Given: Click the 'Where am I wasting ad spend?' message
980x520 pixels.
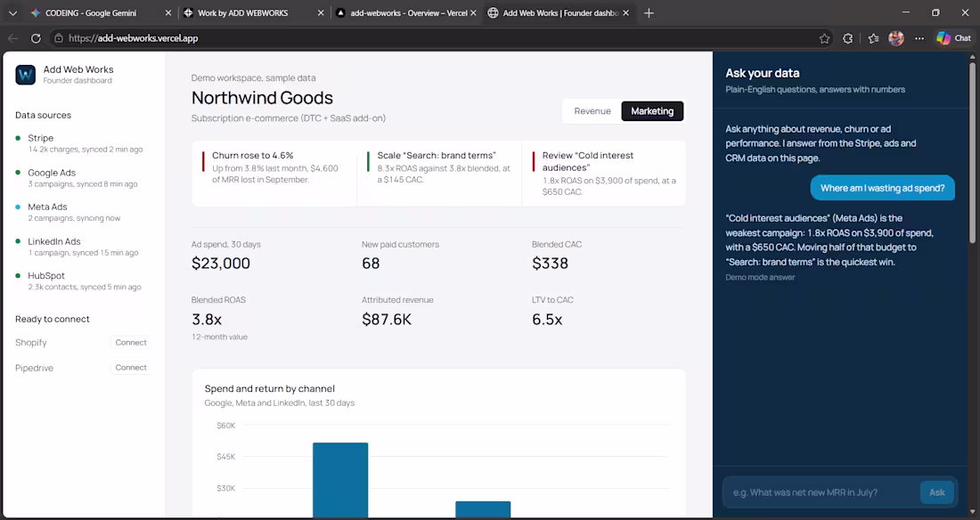Looking at the screenshot, I should click(x=883, y=188).
